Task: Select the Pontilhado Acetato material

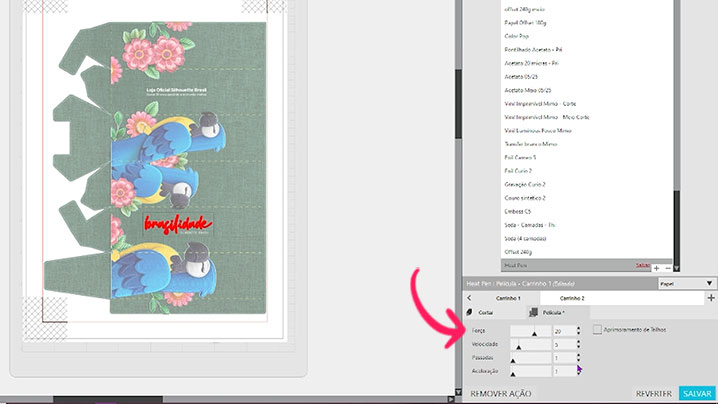Action: point(533,49)
